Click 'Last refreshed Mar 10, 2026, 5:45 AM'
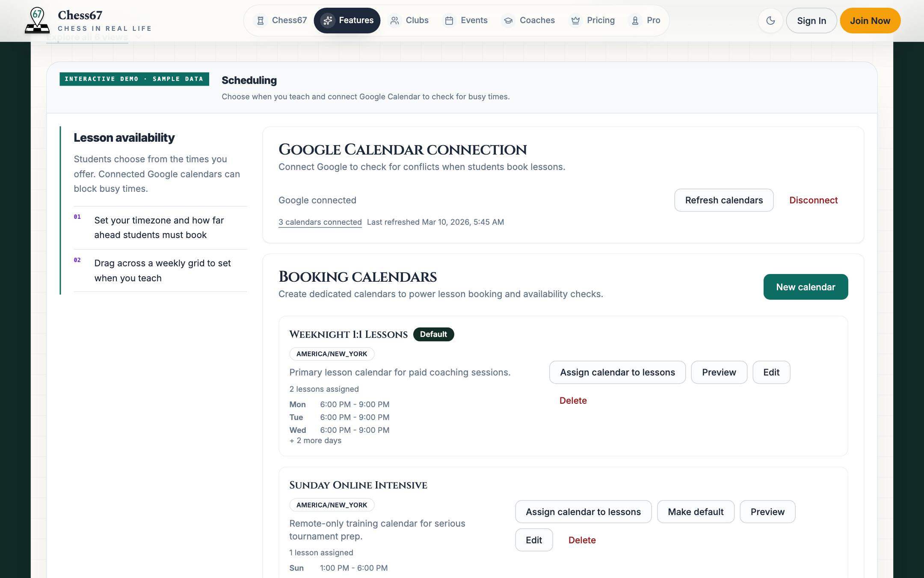924x578 pixels. (435, 222)
